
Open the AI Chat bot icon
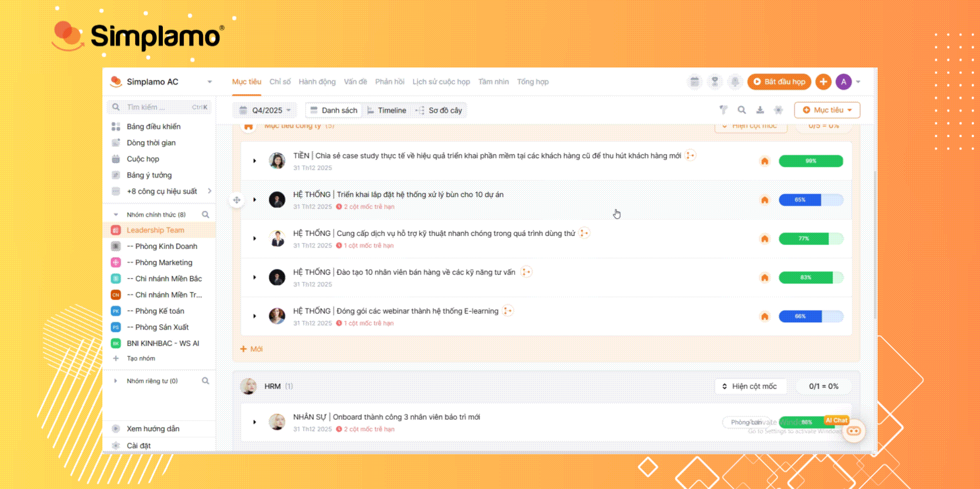click(854, 431)
